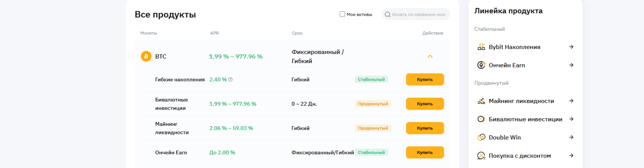
Task: Open Покупка с дисконтом via its arrow
Action: click(571, 156)
